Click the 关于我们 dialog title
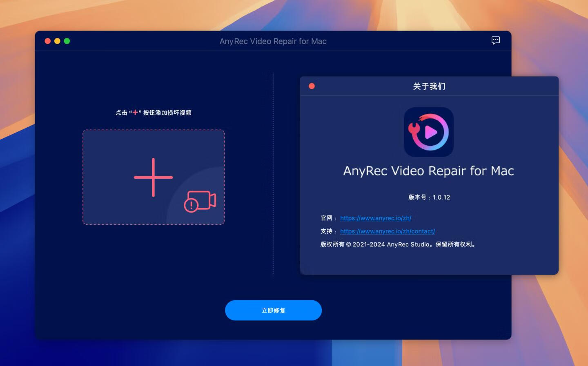Image resolution: width=588 pixels, height=366 pixels. click(429, 86)
